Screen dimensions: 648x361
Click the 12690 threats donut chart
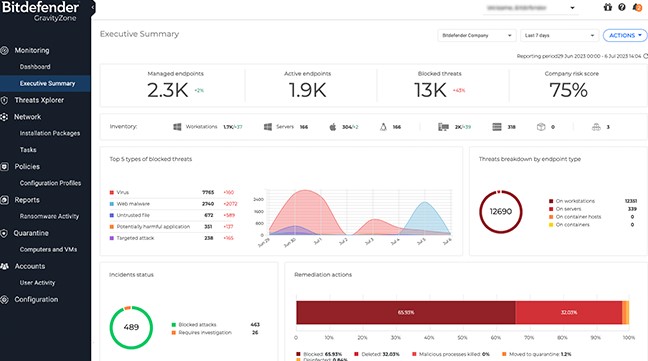click(x=500, y=211)
